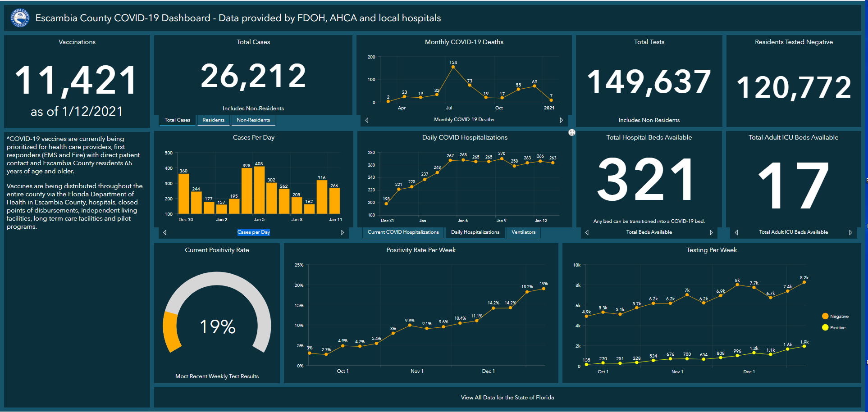Click the back arrow on Total Beds Available footer
This screenshot has width=868, height=412.
coord(586,232)
